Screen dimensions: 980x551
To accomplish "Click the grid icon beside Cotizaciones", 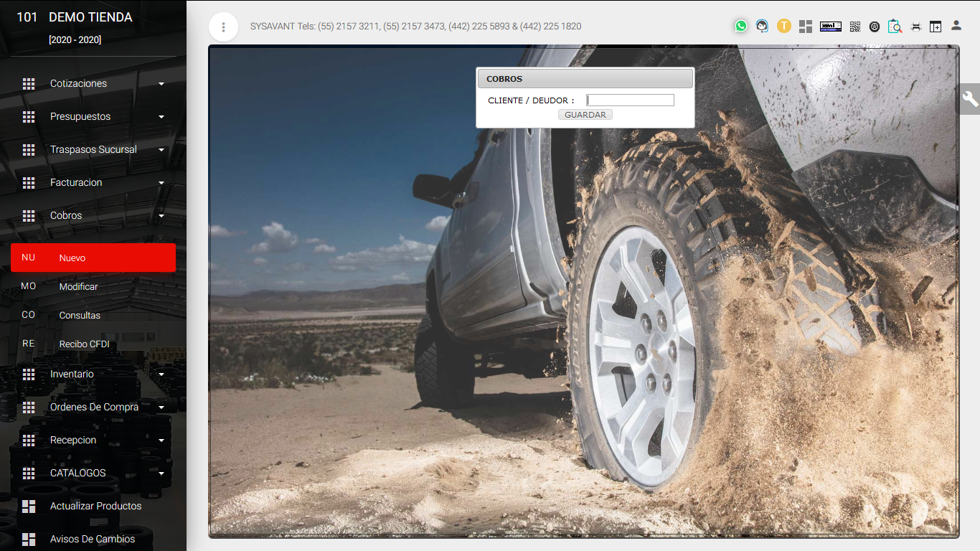I will click(x=29, y=84).
